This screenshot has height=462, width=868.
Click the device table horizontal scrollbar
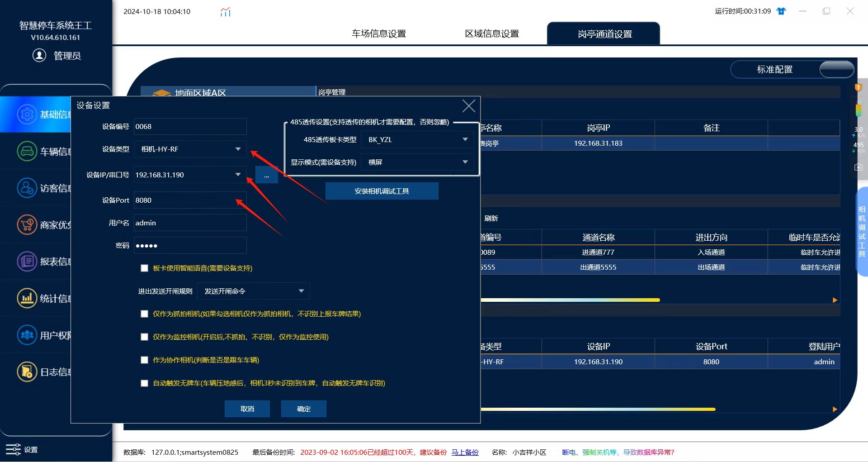598,409
